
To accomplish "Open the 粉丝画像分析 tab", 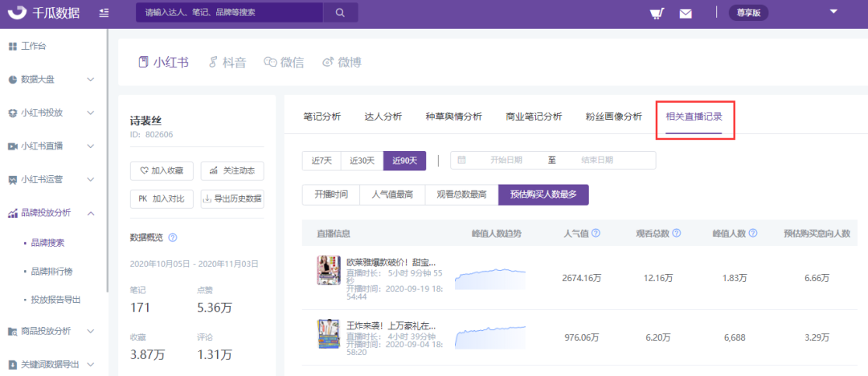I will click(614, 116).
